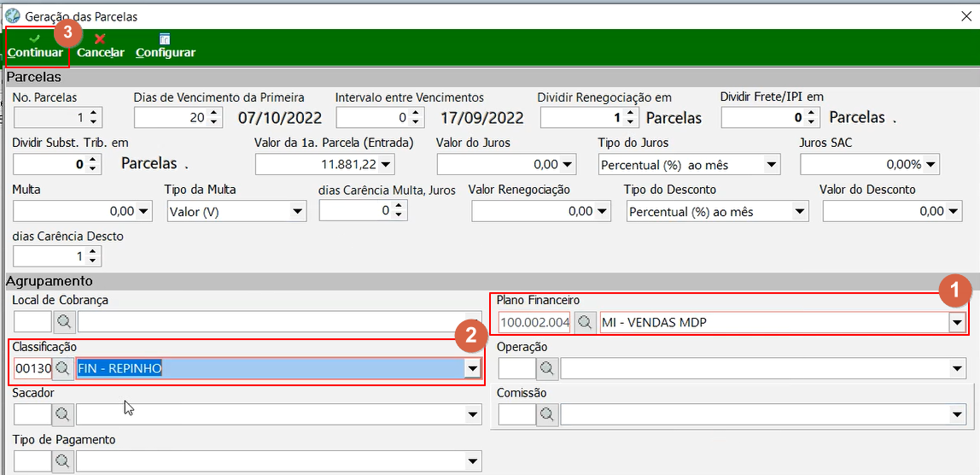The width and height of the screenshot is (980, 475).
Task: Click the Dividir Renegociação em spinner
Action: (630, 117)
